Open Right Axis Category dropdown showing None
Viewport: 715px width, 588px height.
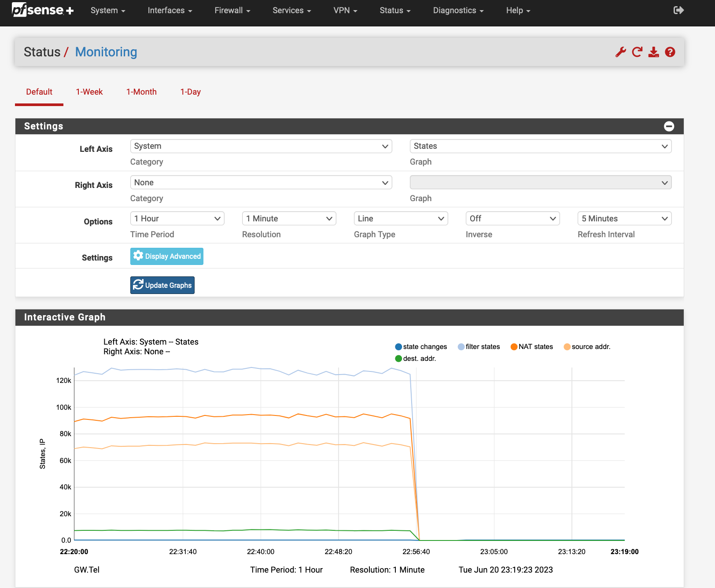point(261,183)
